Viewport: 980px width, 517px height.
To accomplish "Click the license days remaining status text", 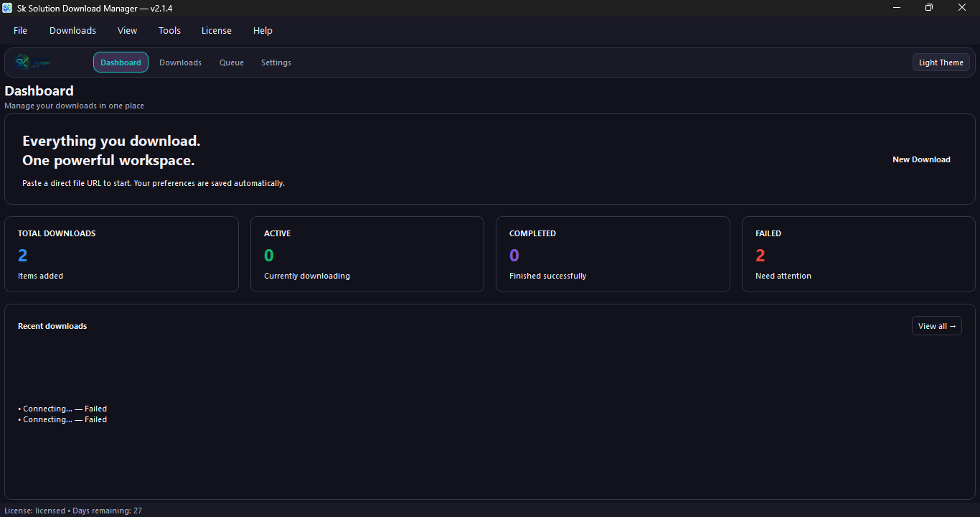I will click(73, 511).
